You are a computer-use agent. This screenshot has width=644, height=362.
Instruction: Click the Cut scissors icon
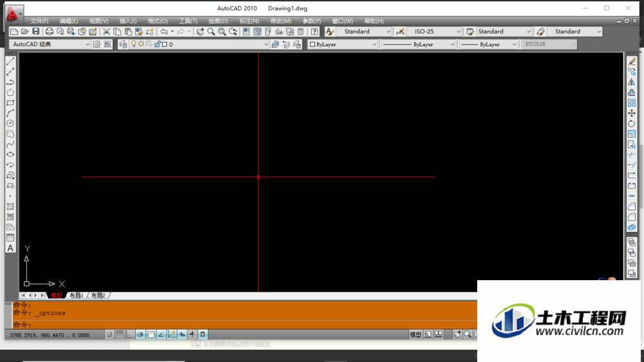tap(106, 32)
